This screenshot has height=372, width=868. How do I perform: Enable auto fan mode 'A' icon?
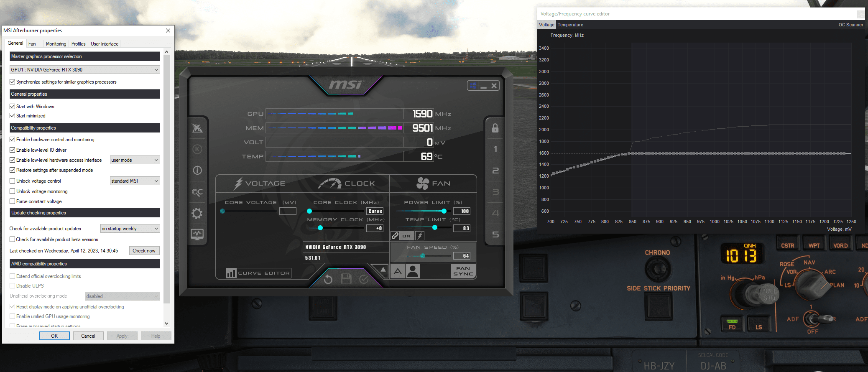(x=398, y=272)
